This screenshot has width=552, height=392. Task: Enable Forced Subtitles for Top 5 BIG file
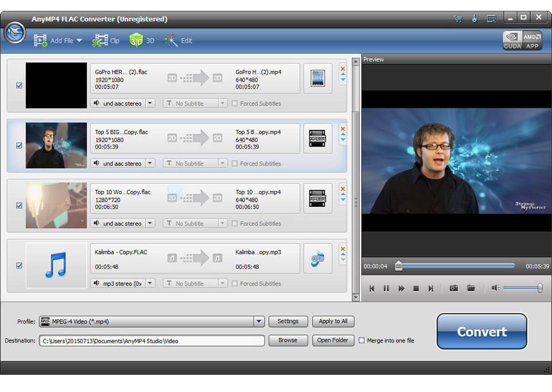tap(235, 164)
